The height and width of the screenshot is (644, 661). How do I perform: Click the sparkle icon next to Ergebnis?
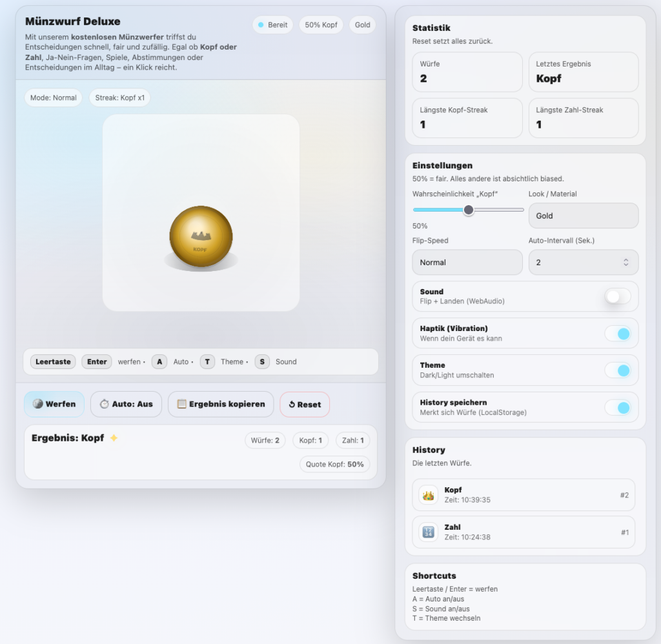(114, 438)
